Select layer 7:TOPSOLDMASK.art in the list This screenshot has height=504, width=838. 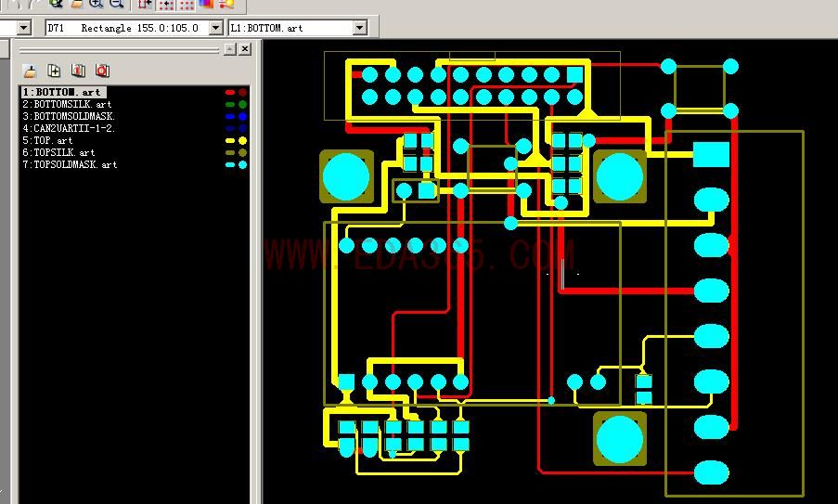click(x=70, y=164)
